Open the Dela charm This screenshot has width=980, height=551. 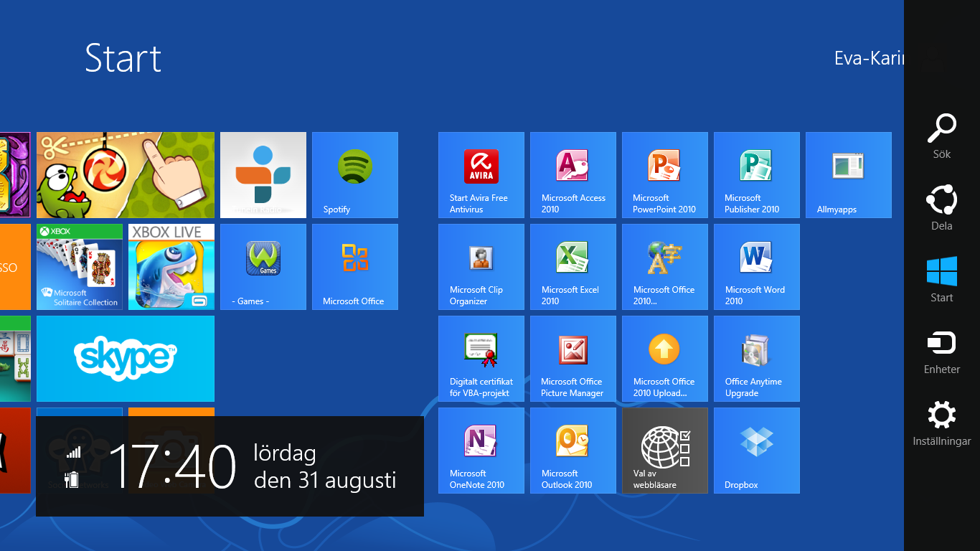pyautogui.click(x=941, y=208)
